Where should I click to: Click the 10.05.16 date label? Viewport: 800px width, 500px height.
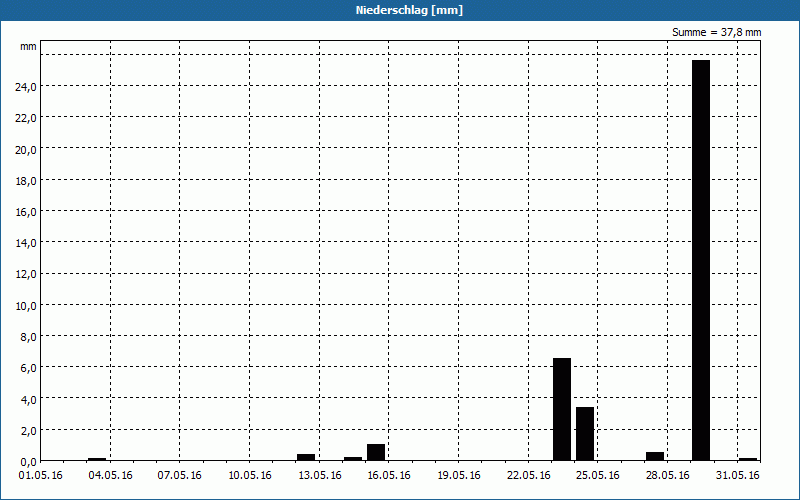click(249, 476)
